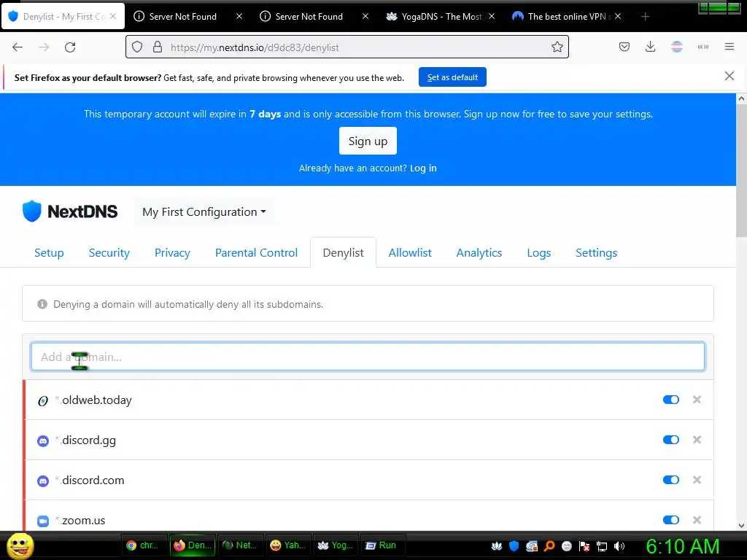Select the Denylist tab
747x560 pixels.
[x=343, y=253]
